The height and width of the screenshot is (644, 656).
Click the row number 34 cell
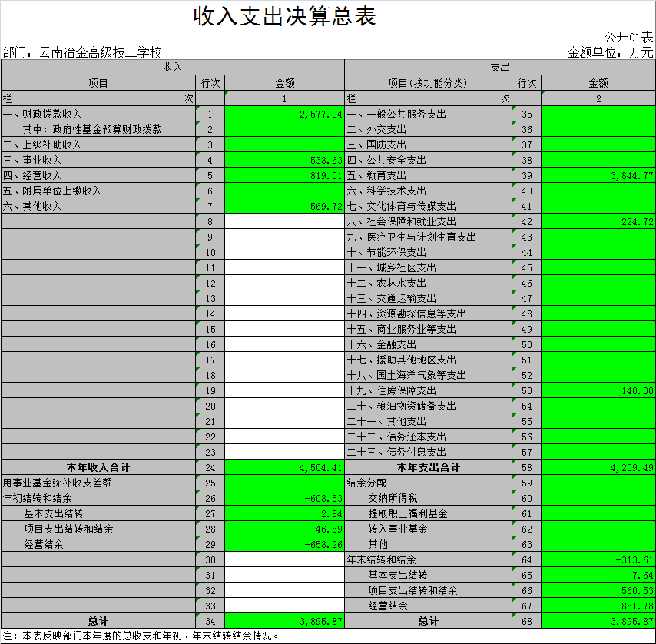(210, 622)
